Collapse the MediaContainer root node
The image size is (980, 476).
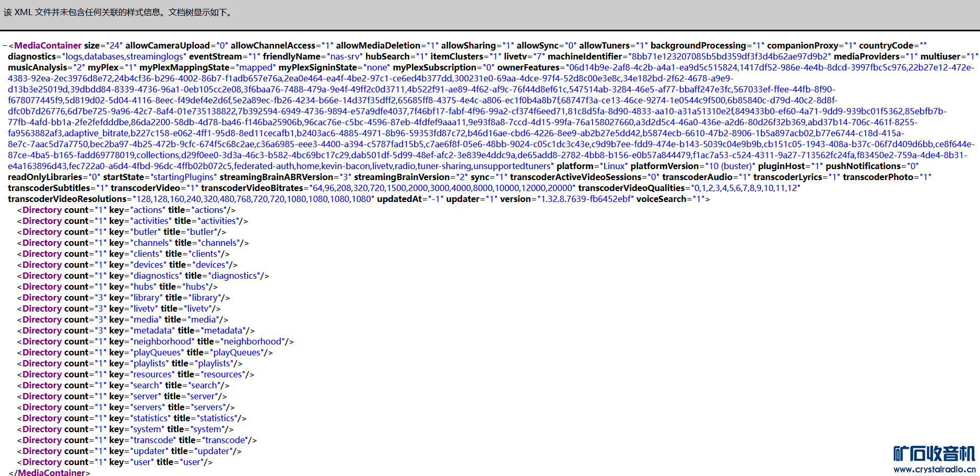5,46
